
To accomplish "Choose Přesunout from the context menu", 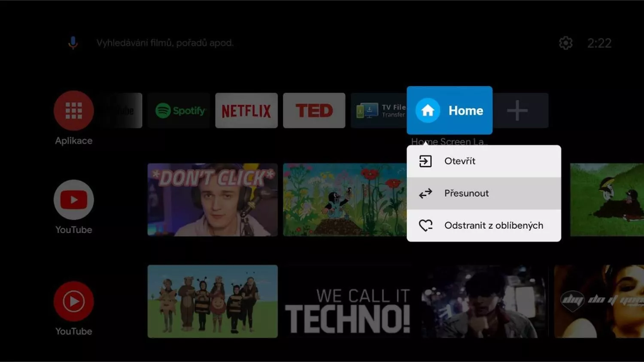I will coord(484,193).
